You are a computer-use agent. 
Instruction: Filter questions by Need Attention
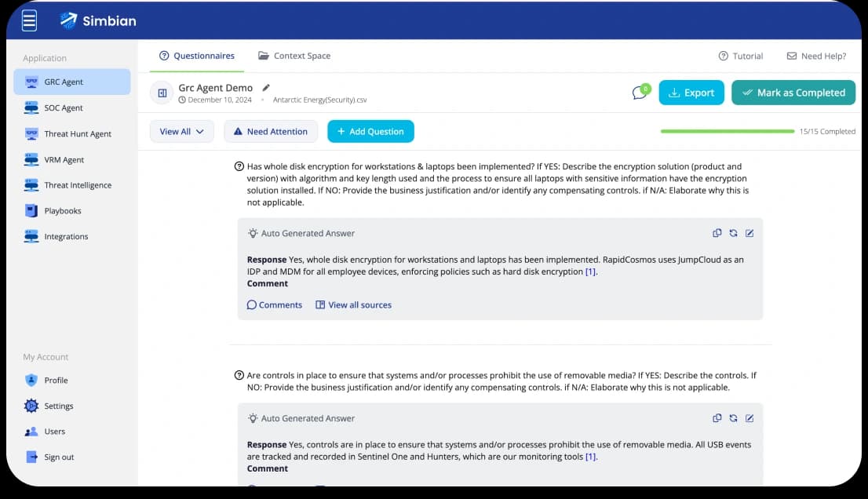click(271, 131)
